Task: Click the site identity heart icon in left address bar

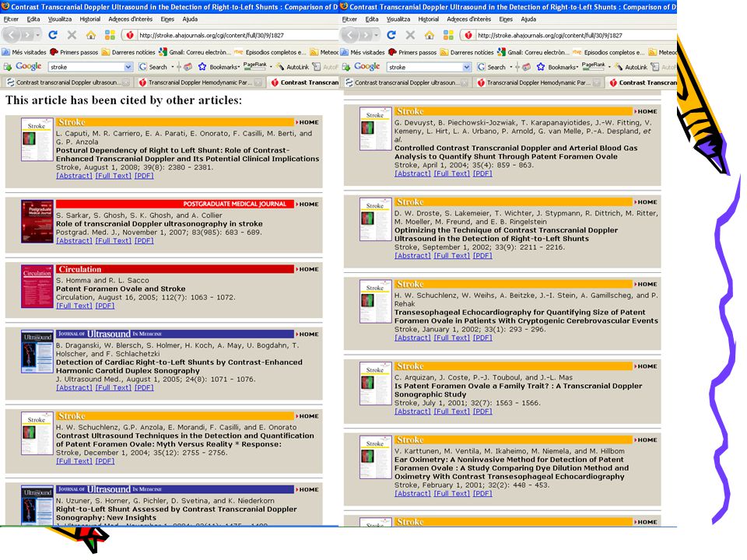Action: (x=130, y=35)
